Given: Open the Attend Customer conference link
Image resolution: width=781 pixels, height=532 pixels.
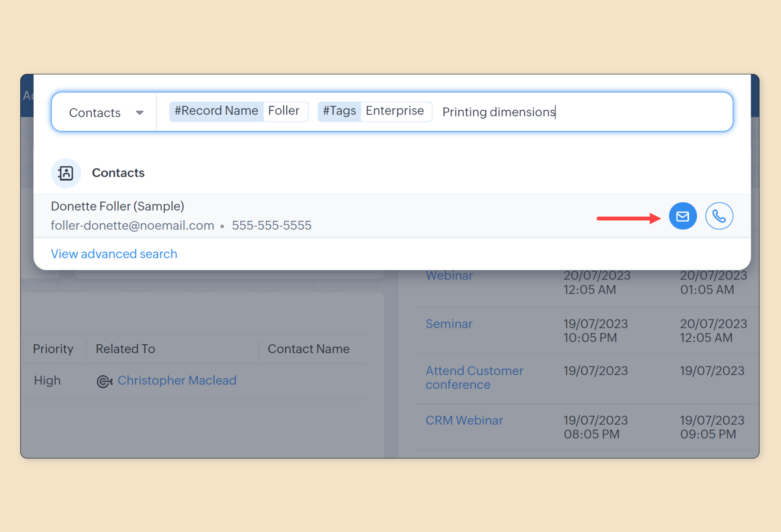Looking at the screenshot, I should pos(474,378).
